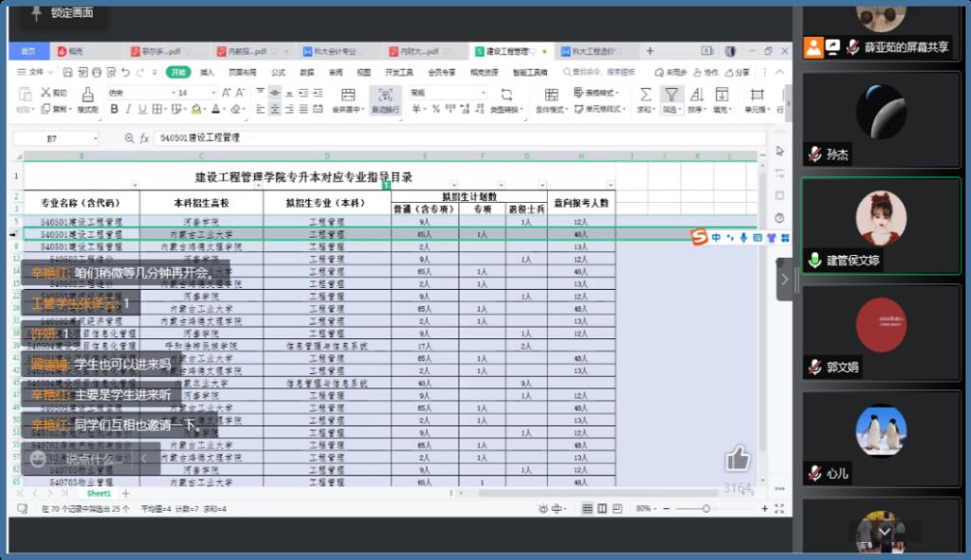Click the 锁定画面 lock screen button

click(x=63, y=13)
